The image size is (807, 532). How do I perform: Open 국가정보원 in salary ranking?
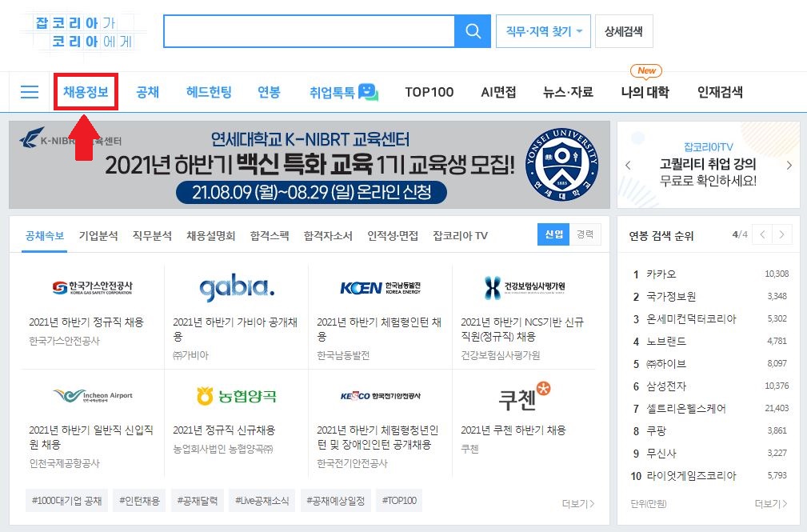coord(671,297)
